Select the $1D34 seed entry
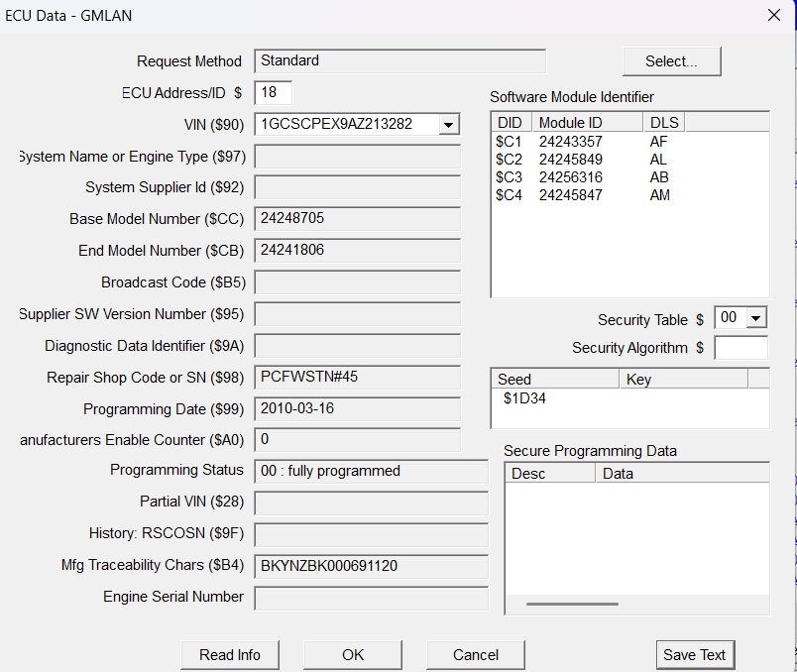The height and width of the screenshot is (672, 797). coord(524,398)
